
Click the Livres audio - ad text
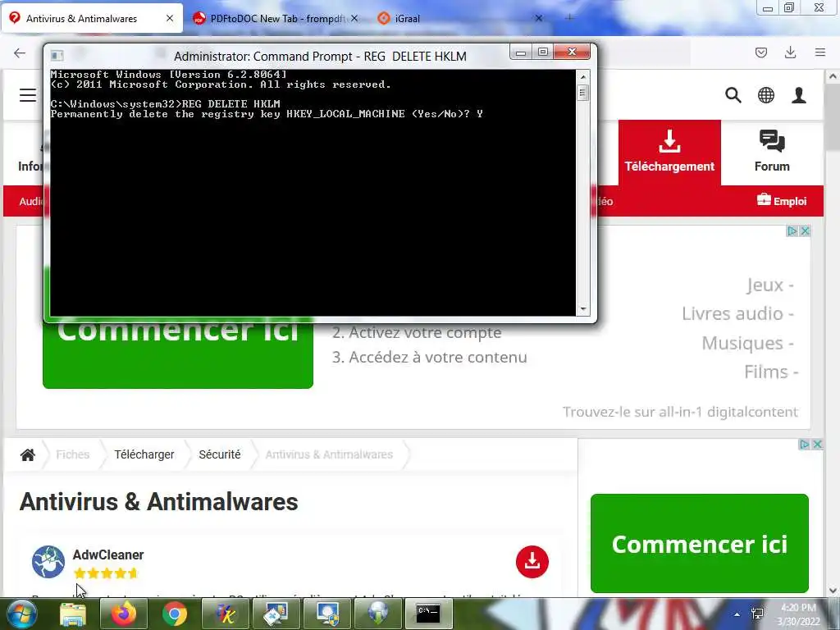click(737, 313)
